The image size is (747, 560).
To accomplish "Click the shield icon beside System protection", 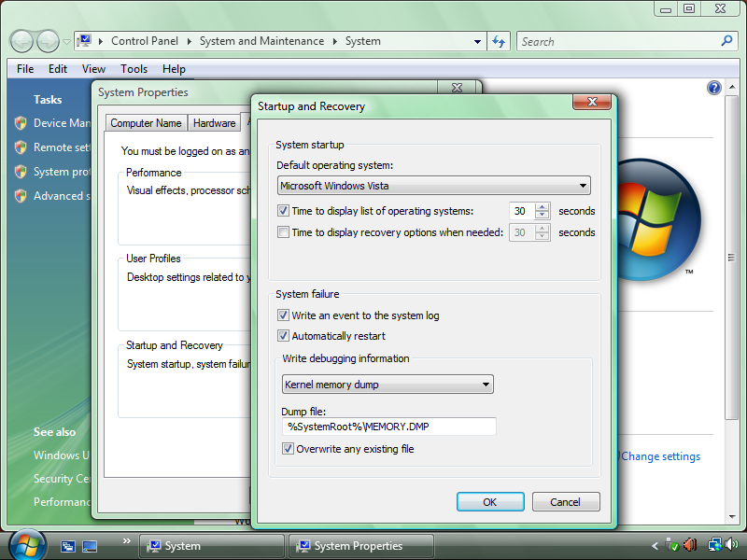I will point(21,172).
